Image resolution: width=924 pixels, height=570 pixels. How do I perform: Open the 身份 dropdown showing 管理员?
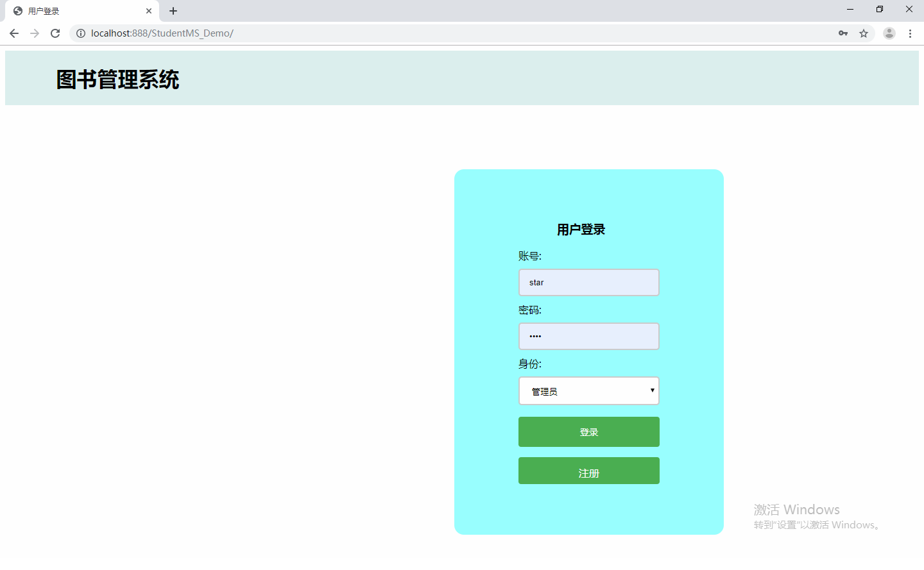click(x=589, y=391)
